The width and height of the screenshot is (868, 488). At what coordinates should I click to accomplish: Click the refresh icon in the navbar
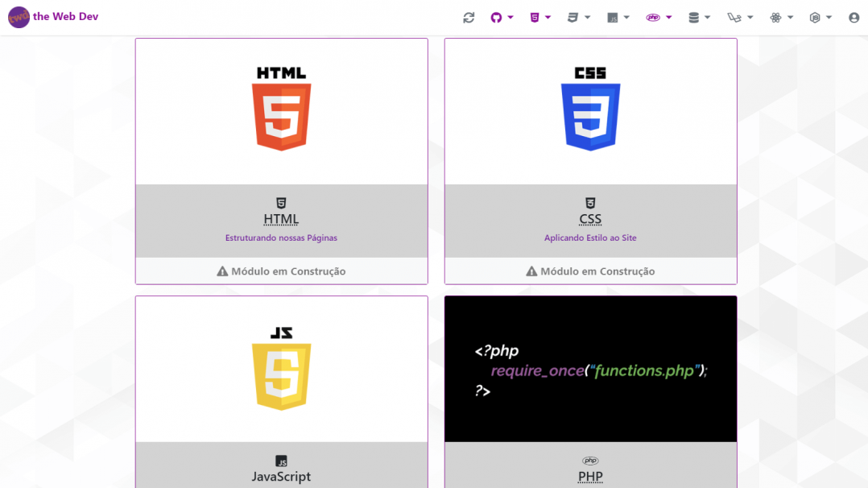click(469, 16)
